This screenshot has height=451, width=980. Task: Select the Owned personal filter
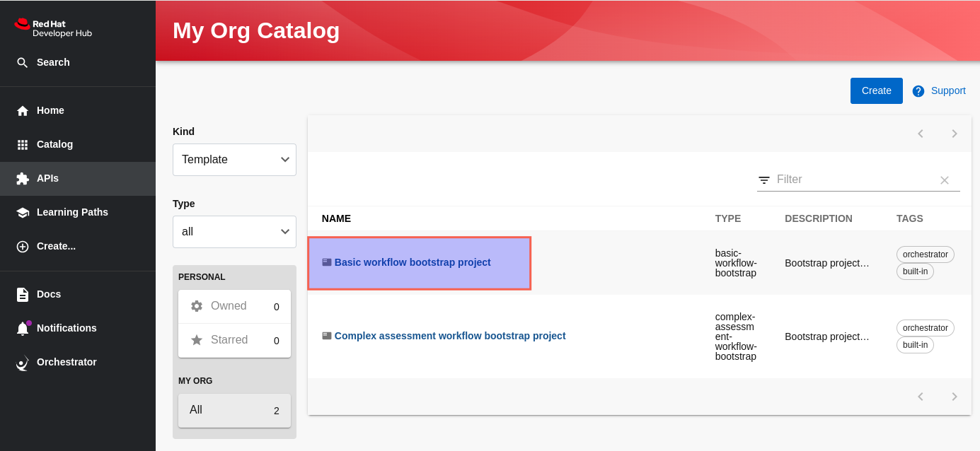[x=234, y=306]
